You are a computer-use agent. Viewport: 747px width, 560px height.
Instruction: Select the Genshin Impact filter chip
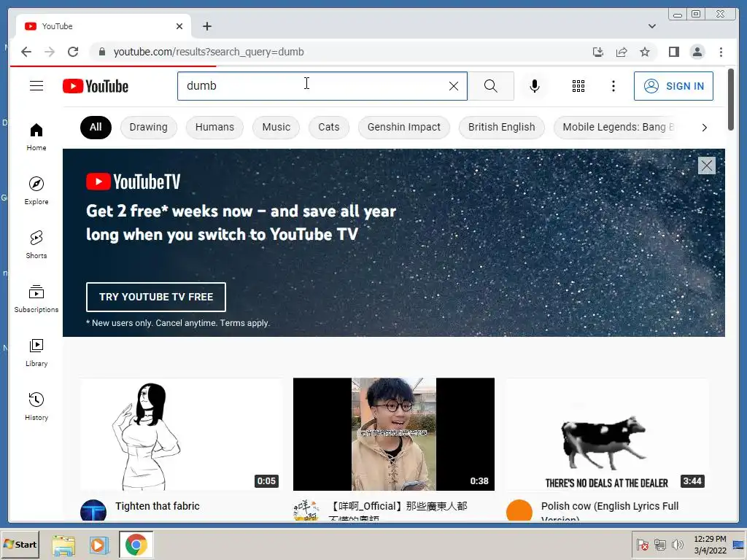pyautogui.click(x=404, y=127)
